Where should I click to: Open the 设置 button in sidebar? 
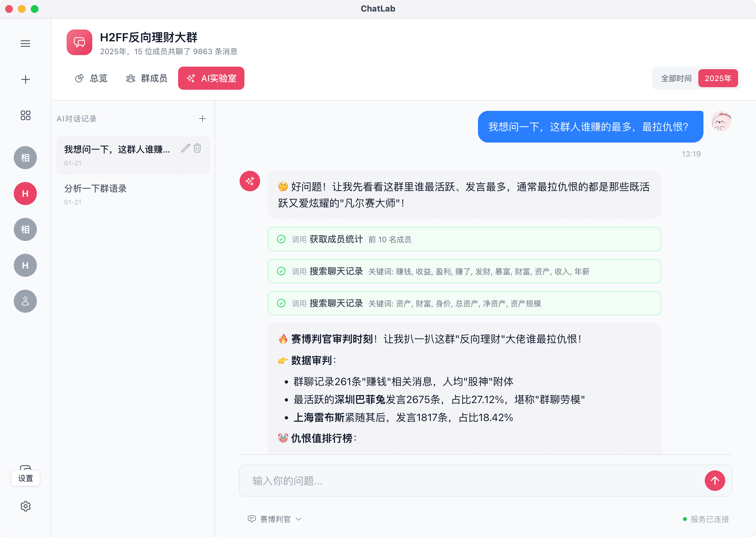(25, 478)
